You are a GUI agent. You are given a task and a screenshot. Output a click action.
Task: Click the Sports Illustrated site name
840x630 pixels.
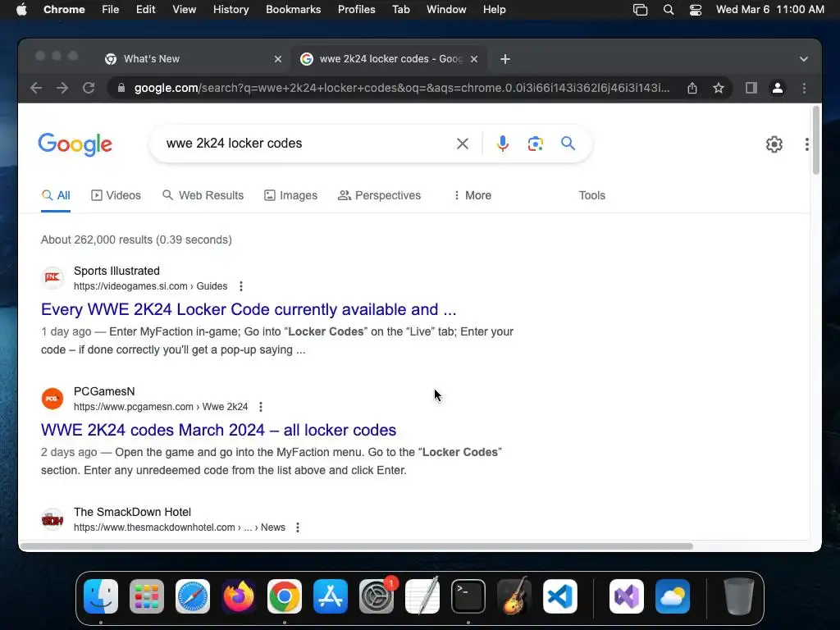pos(116,271)
